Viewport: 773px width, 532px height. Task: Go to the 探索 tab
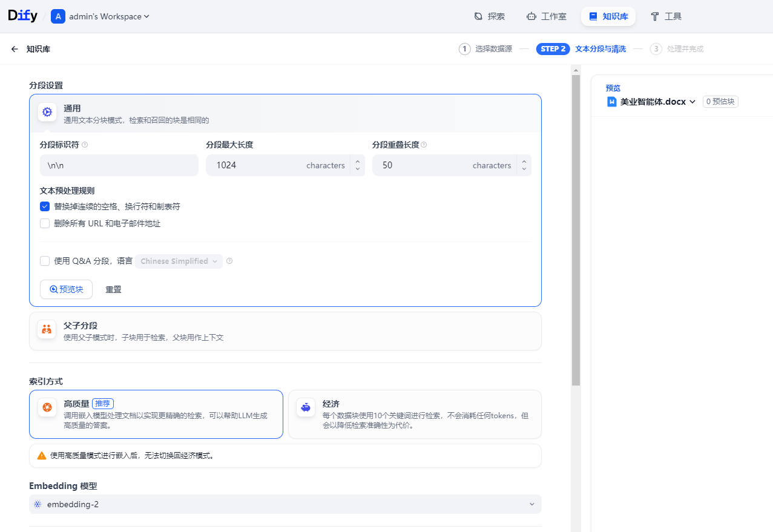tap(489, 16)
